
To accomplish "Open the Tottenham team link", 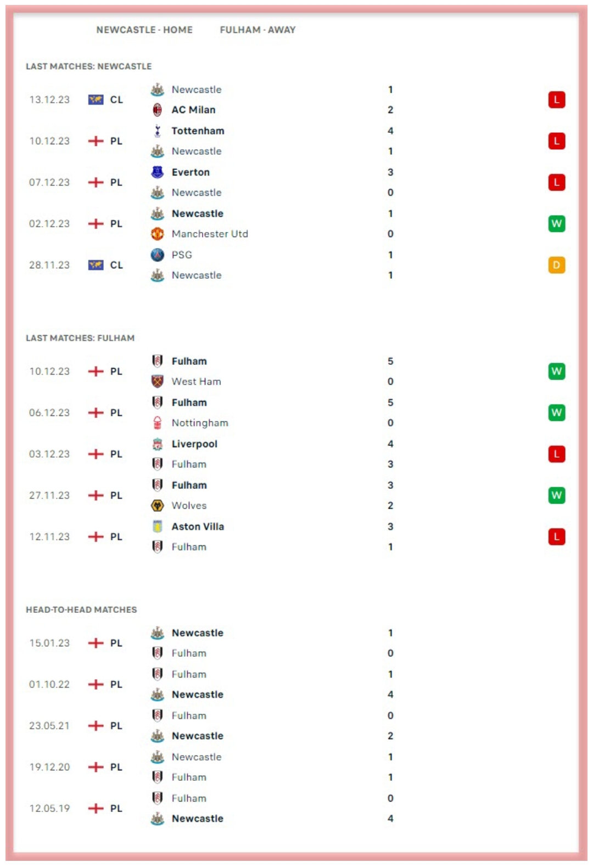I will tap(198, 131).
